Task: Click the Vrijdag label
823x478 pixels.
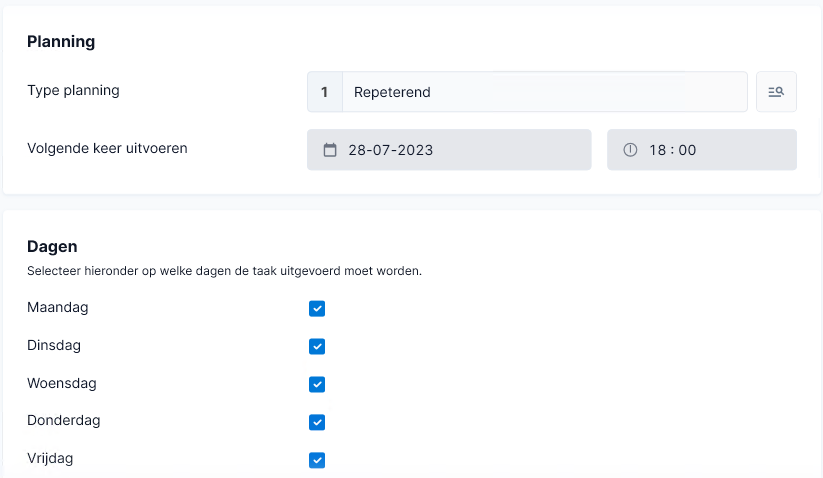Action: 50,459
